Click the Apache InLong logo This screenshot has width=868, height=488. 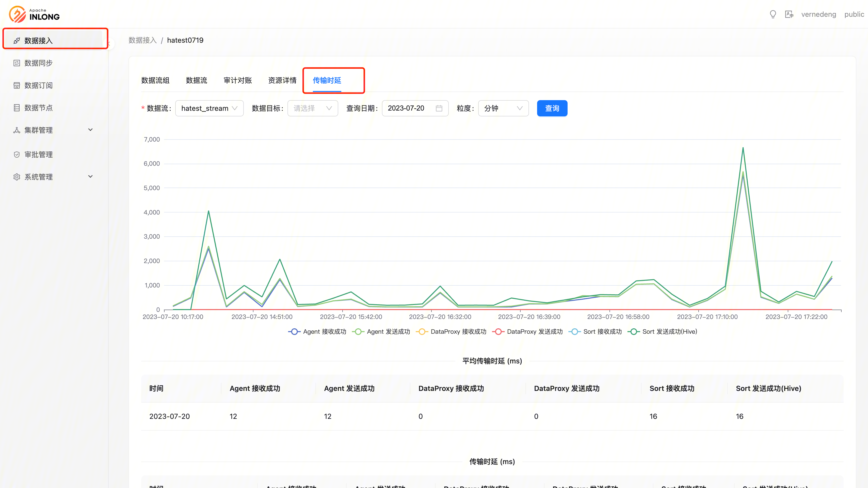34,14
